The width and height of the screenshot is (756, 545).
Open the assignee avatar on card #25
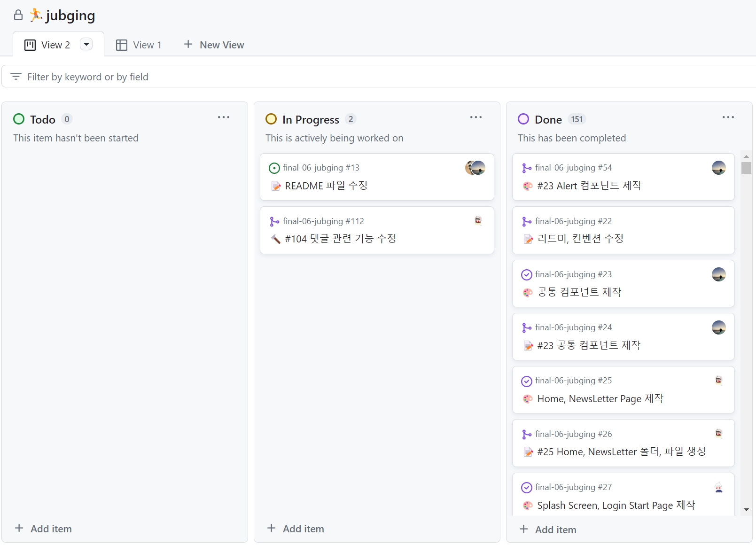point(718,381)
